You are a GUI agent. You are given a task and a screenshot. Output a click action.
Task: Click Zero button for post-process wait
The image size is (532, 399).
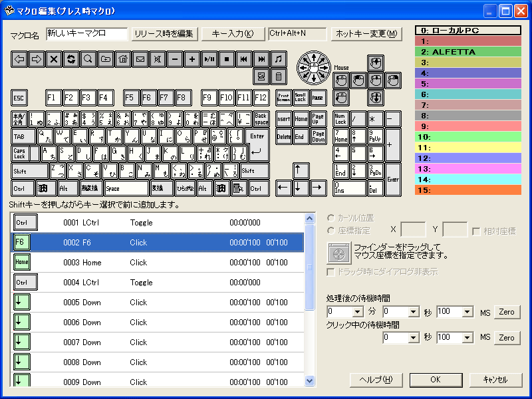(507, 312)
